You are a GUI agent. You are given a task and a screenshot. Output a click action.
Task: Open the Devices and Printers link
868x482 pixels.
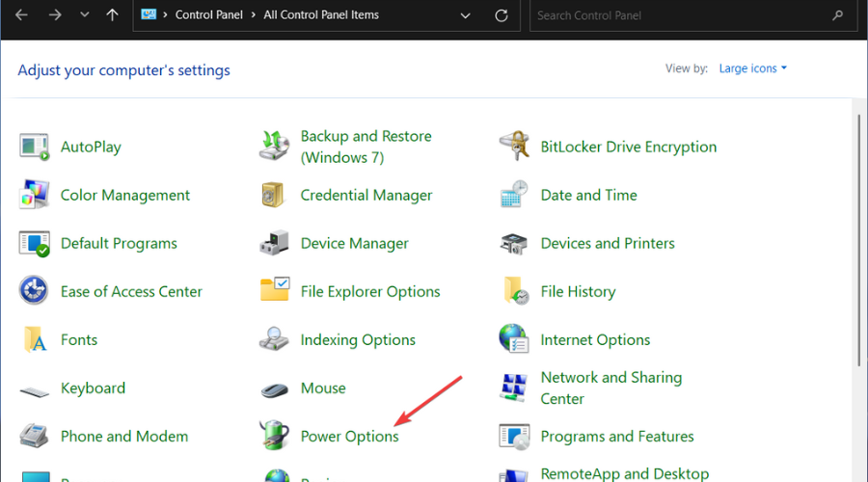[608, 244]
